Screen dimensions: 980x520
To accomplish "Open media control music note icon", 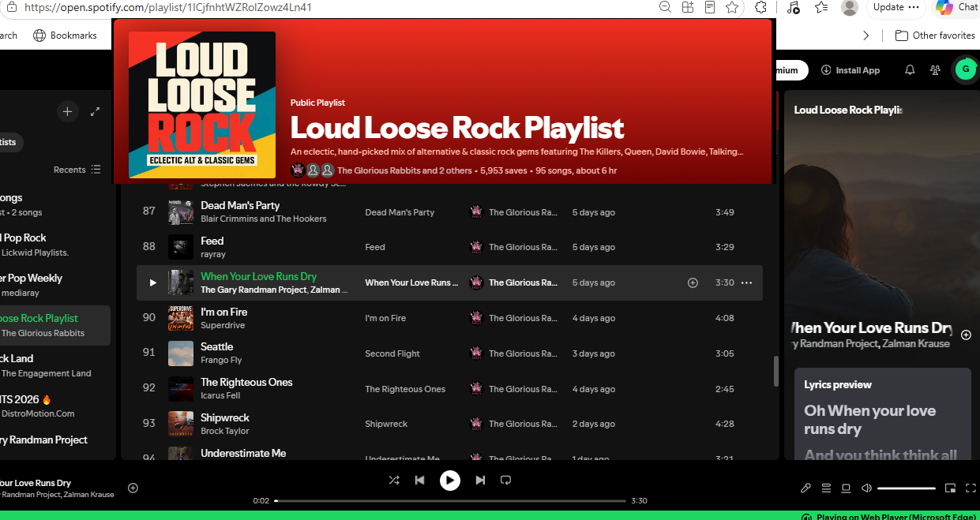I will click(x=794, y=7).
